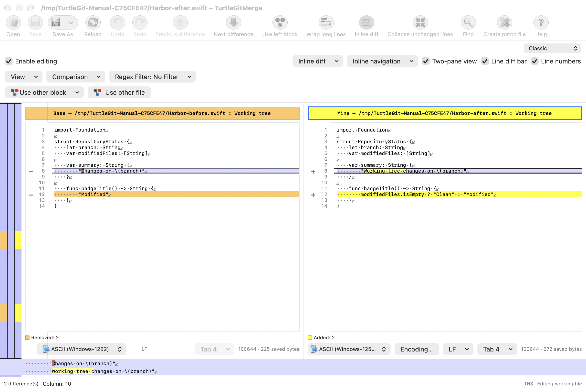
Task: Open the Save As dropdown arrow
Action: 71,22
